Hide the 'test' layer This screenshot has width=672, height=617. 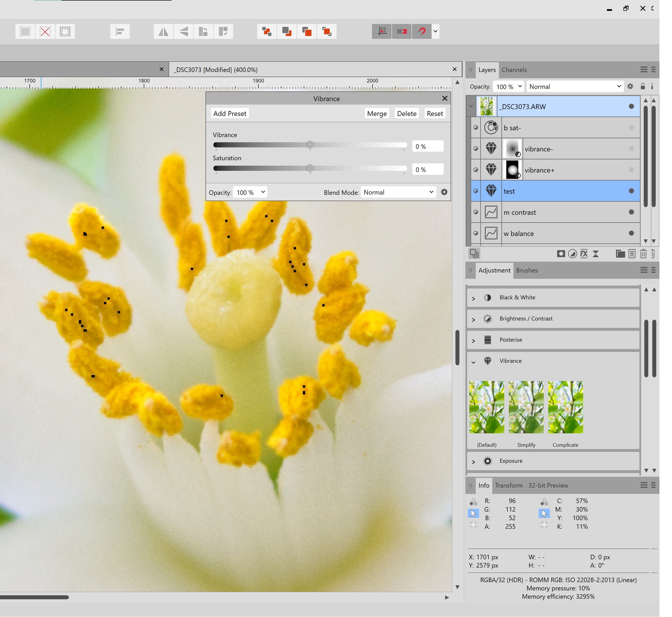coord(631,191)
